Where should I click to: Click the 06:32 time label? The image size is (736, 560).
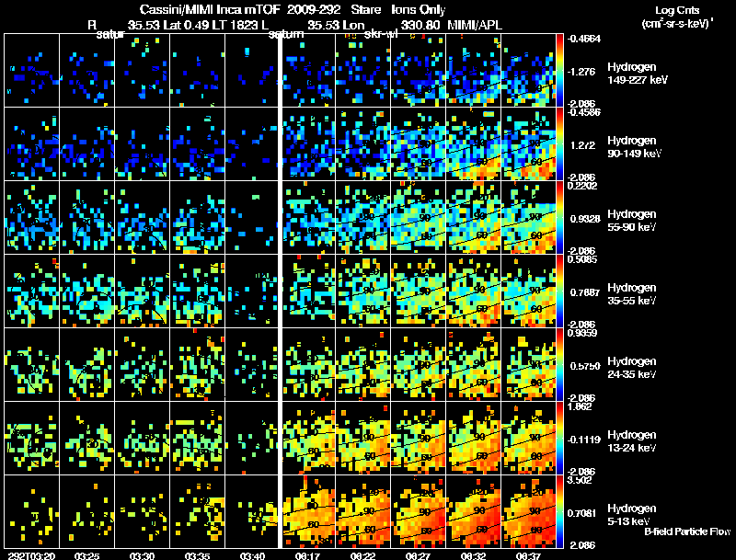pyautogui.click(x=474, y=555)
